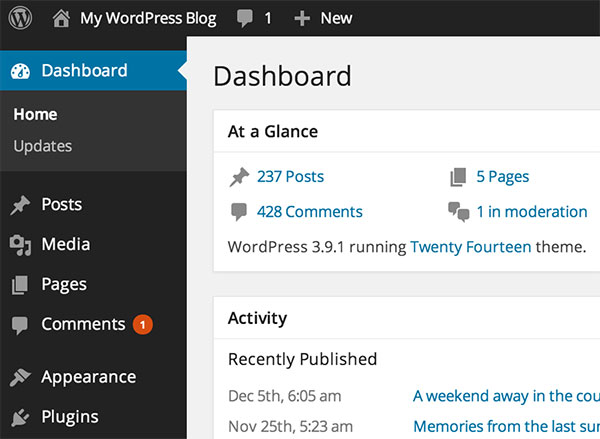
Task: Open Updates submenu item
Action: coord(42,146)
